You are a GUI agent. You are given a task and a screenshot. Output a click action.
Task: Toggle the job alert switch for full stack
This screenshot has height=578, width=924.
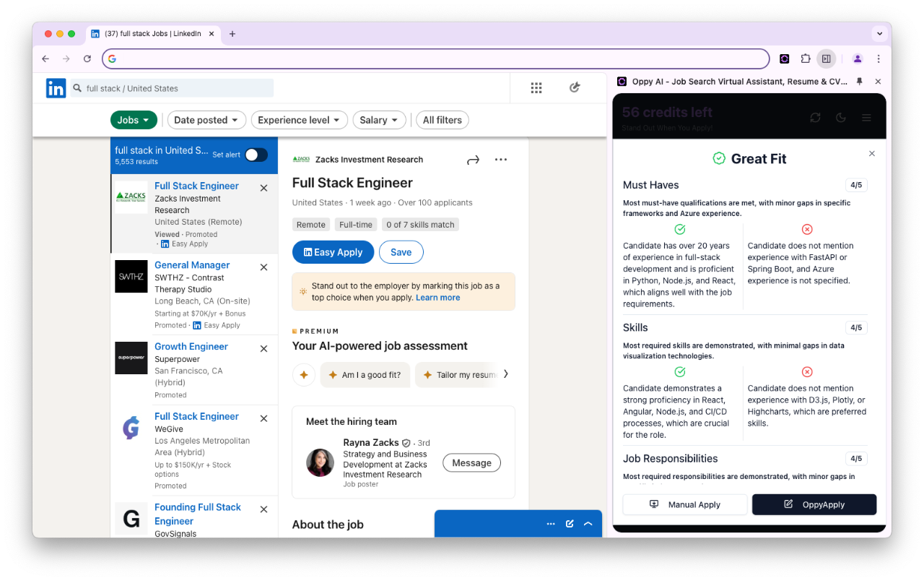pos(256,155)
